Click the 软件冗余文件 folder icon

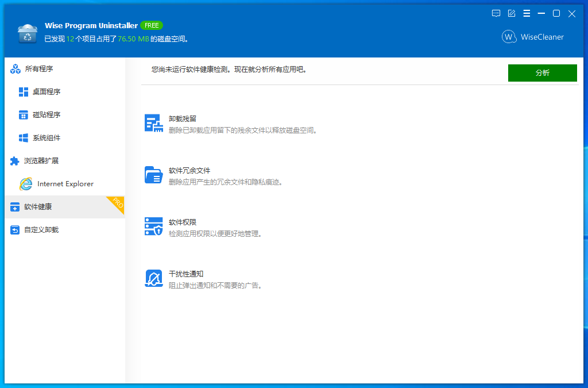click(153, 175)
